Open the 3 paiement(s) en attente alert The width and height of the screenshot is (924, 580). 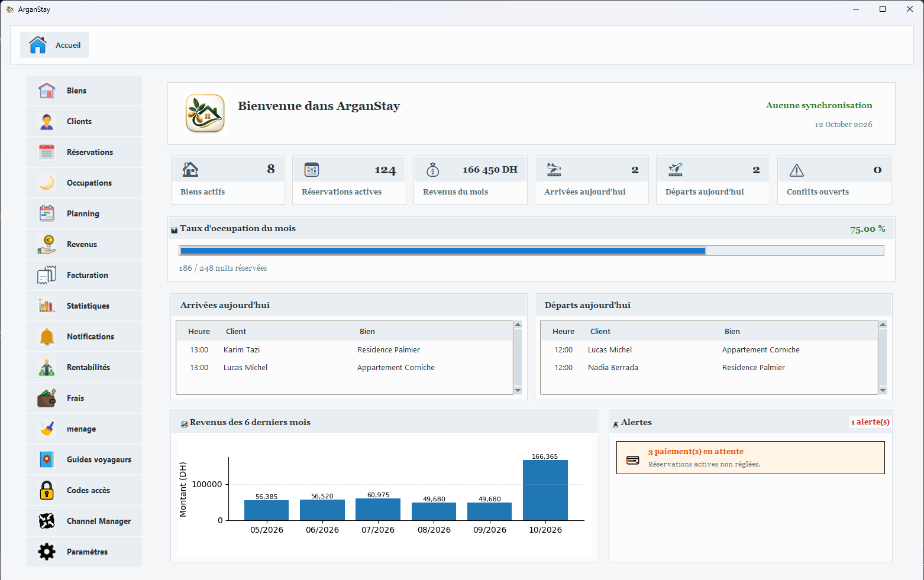click(x=751, y=458)
